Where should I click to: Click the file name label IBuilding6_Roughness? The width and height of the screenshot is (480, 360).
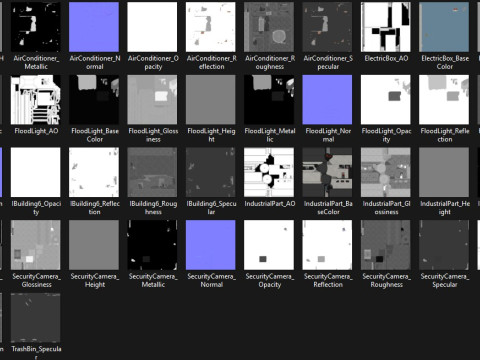pyautogui.click(x=153, y=208)
